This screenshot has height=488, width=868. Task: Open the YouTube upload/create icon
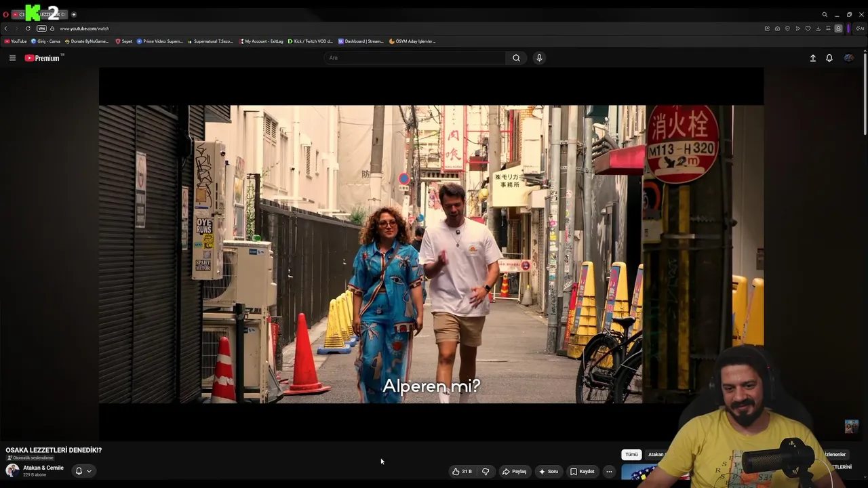pyautogui.click(x=812, y=58)
